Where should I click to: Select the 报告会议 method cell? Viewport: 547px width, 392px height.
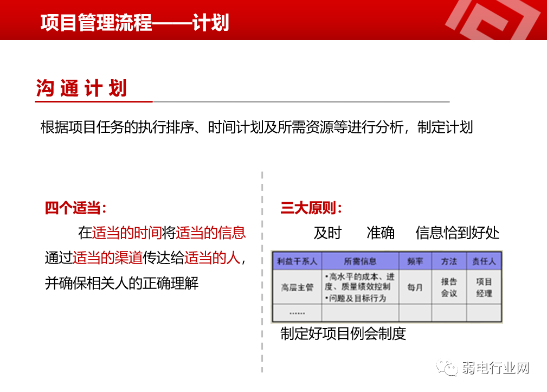click(448, 286)
